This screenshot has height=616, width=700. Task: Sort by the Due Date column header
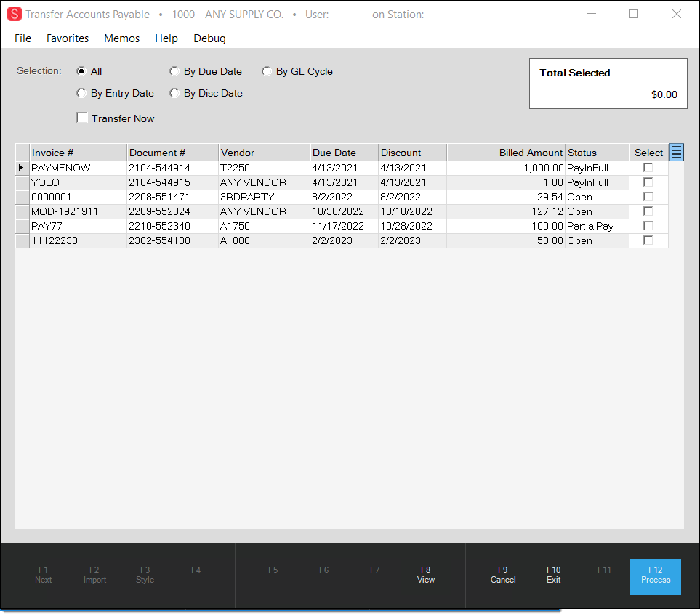pos(345,153)
